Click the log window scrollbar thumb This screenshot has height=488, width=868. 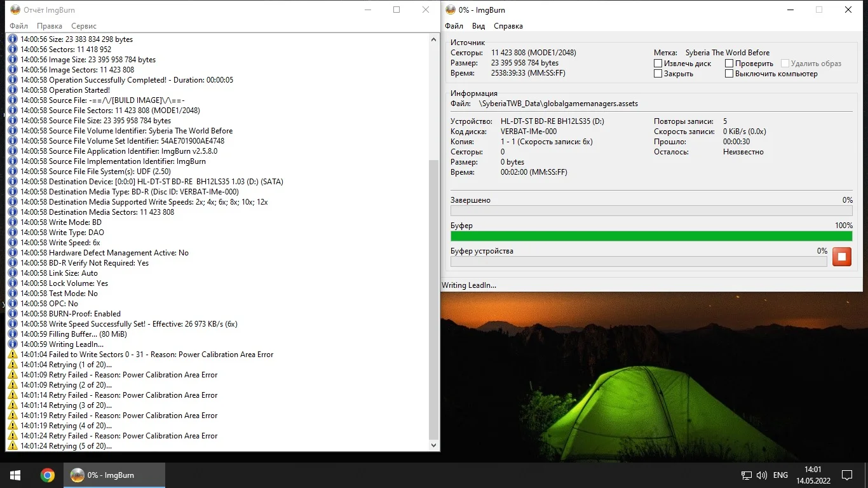pyautogui.click(x=435, y=299)
